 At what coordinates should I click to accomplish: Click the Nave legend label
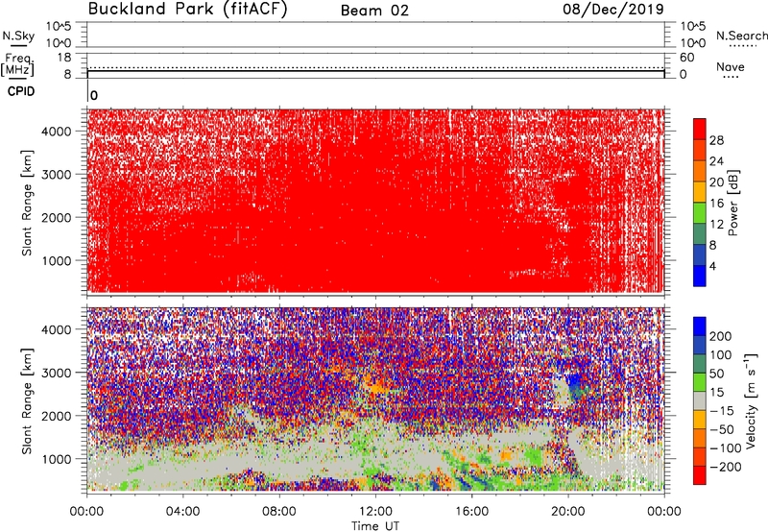731,66
